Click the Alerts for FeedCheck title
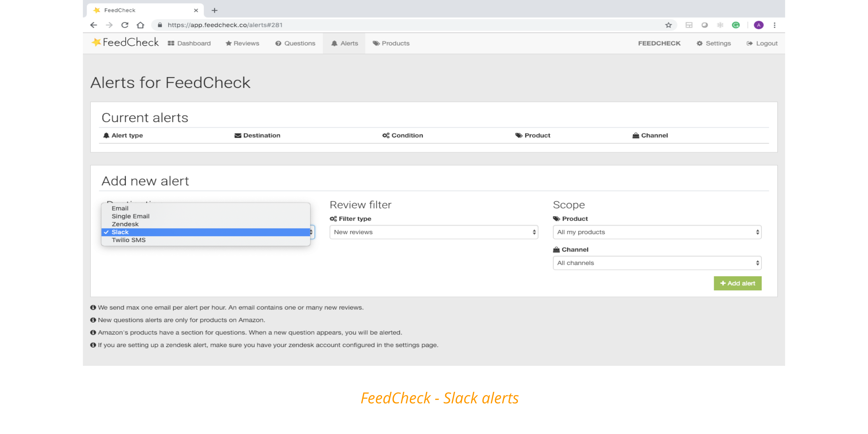The height and width of the screenshot is (434, 868). [171, 82]
